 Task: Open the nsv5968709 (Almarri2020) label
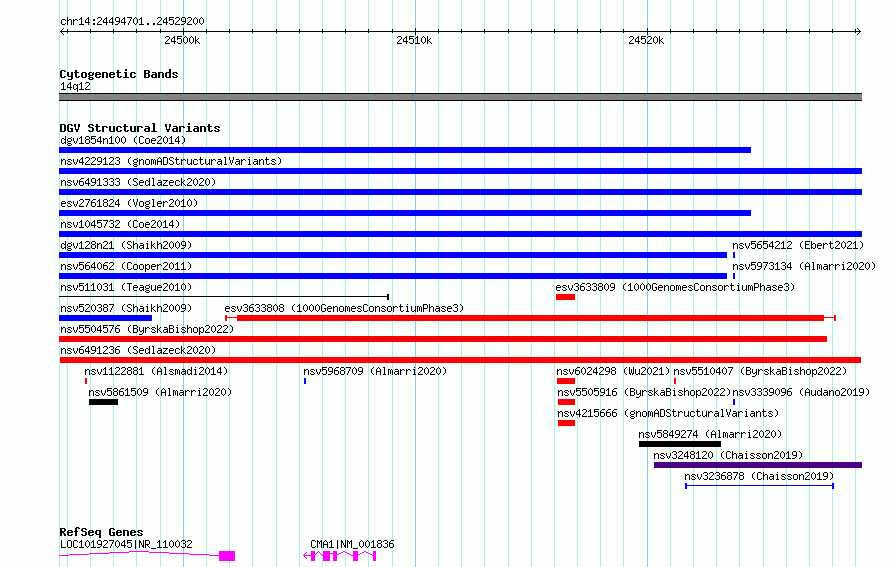tap(375, 371)
